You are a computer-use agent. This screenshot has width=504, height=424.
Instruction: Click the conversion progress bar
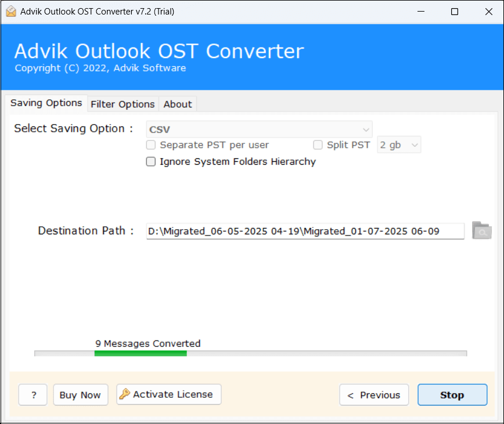[250, 353]
